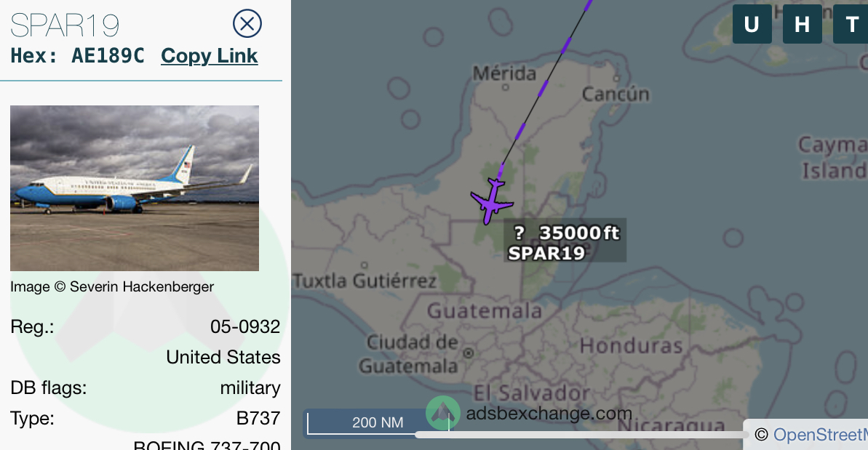The width and height of the screenshot is (868, 450).
Task: Click the Ciudad de Guatemala city marker
Action: 469,353
